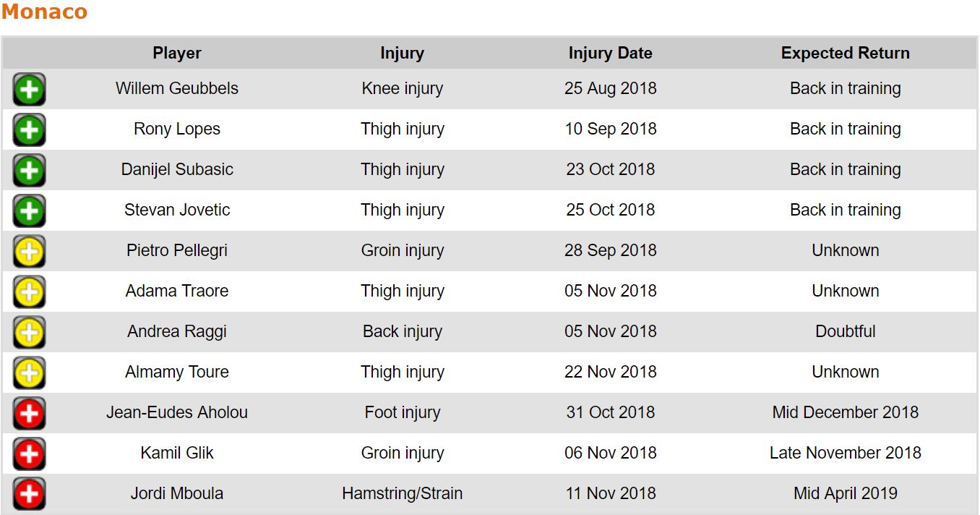The height and width of the screenshot is (515, 980).
Task: Click yellow status icon beside Adama Traore
Action: click(x=29, y=292)
